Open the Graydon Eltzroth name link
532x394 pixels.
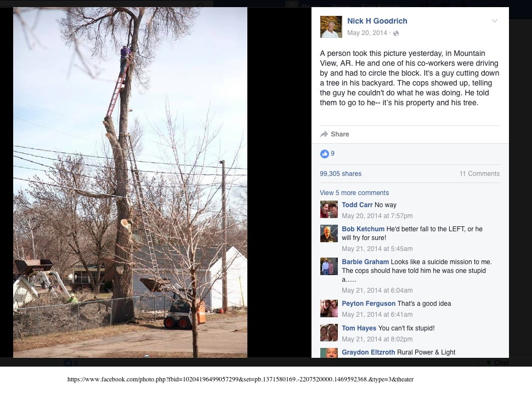pyautogui.click(x=368, y=352)
